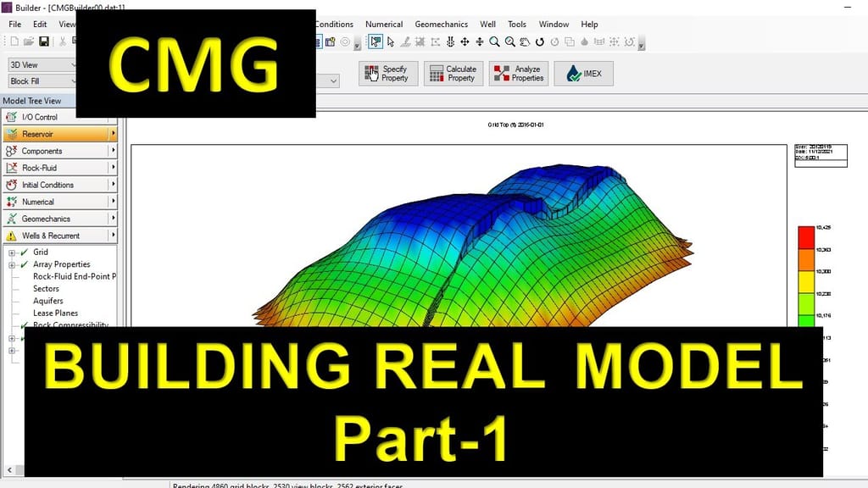Click the tree panel left scroll arrow
This screenshot has height=488, width=868.
pos(9,469)
